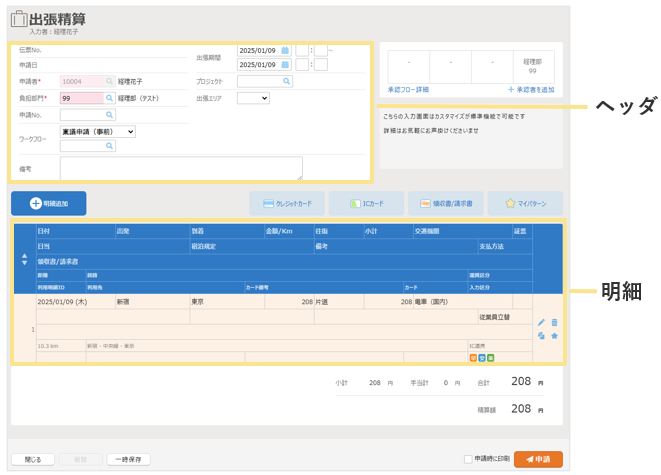Open the 領収書/請求書 button
This screenshot has width=661, height=475.
click(x=446, y=204)
